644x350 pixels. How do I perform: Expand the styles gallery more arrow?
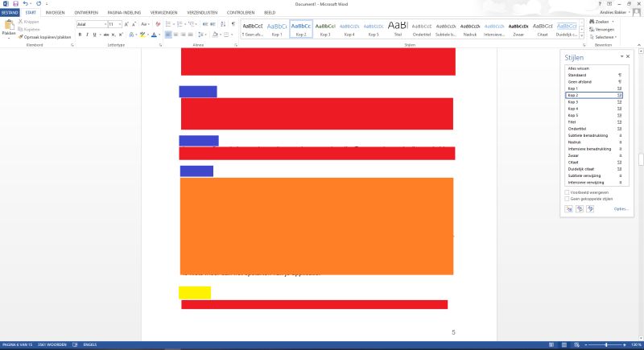click(581, 36)
